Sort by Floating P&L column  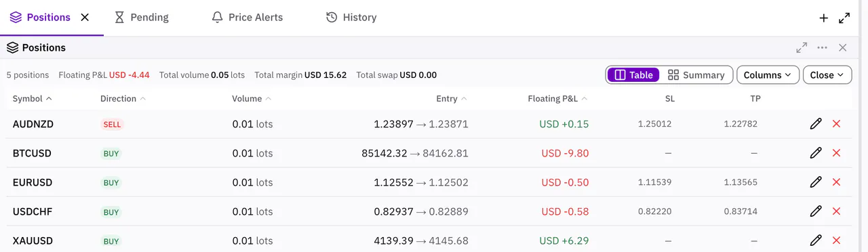[558, 99]
